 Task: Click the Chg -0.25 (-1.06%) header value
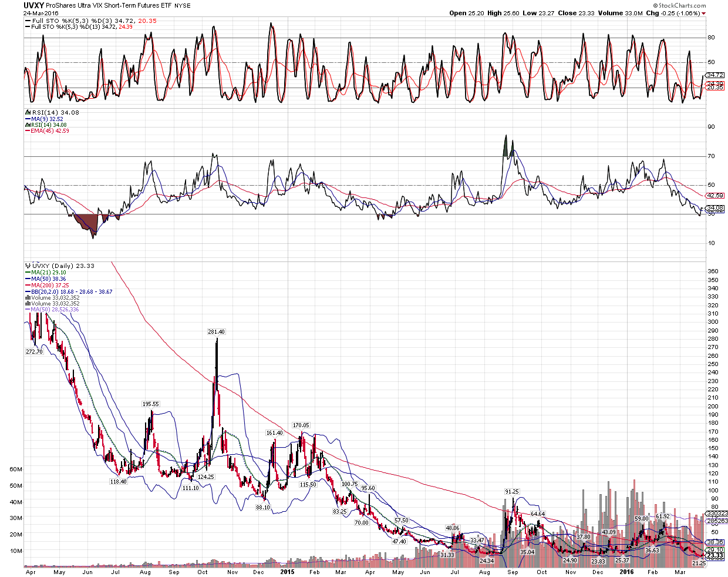tap(673, 13)
